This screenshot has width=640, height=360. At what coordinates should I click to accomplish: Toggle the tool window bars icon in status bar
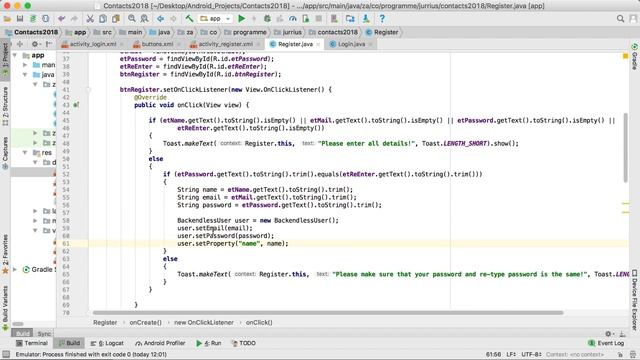pos(6,355)
